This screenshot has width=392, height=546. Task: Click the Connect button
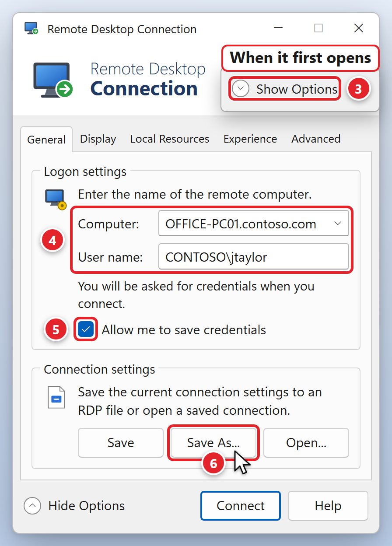tap(241, 506)
